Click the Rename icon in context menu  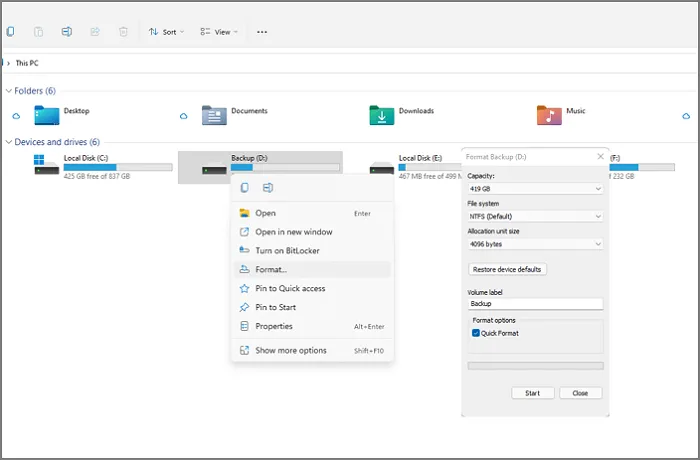point(267,188)
